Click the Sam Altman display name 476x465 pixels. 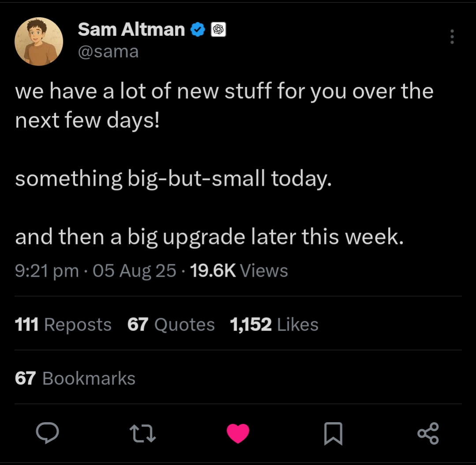pyautogui.click(x=131, y=30)
